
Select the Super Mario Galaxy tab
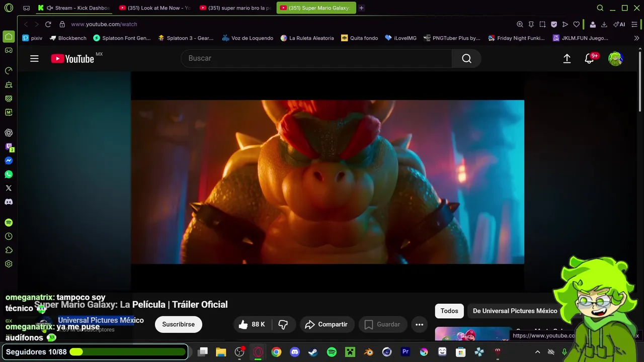click(316, 8)
